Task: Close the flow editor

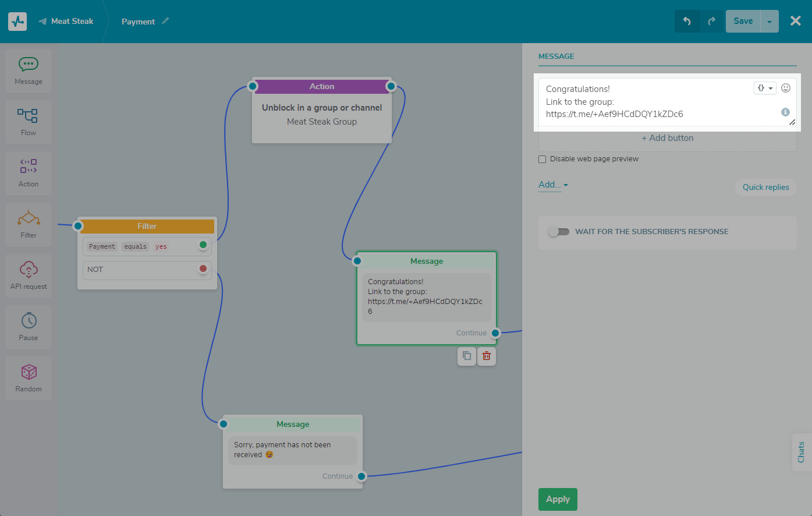Action: click(796, 21)
